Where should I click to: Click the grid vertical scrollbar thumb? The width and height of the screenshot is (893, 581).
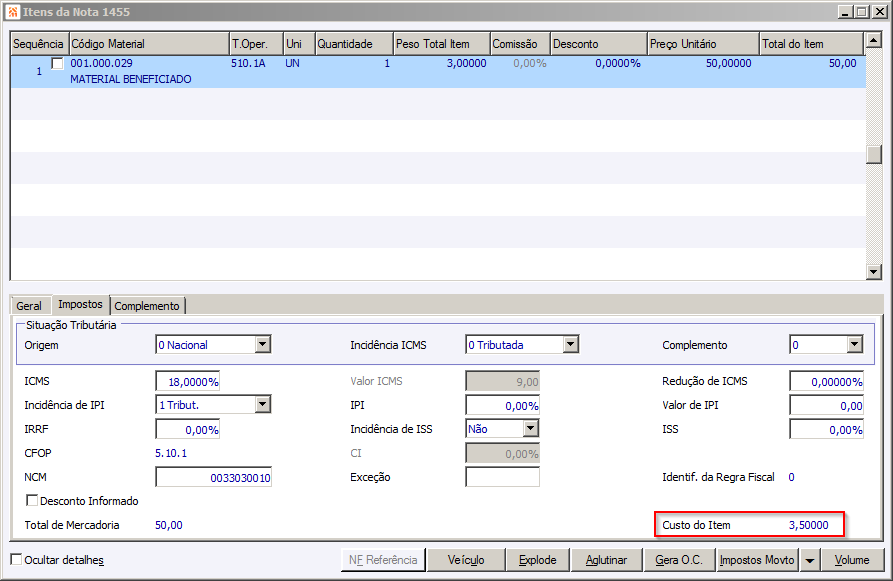click(x=874, y=154)
